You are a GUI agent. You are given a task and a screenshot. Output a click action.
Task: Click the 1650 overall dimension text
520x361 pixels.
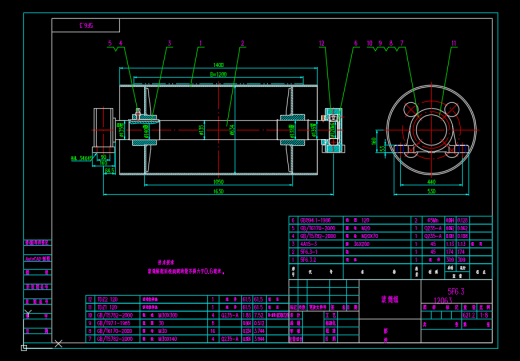[218, 191]
